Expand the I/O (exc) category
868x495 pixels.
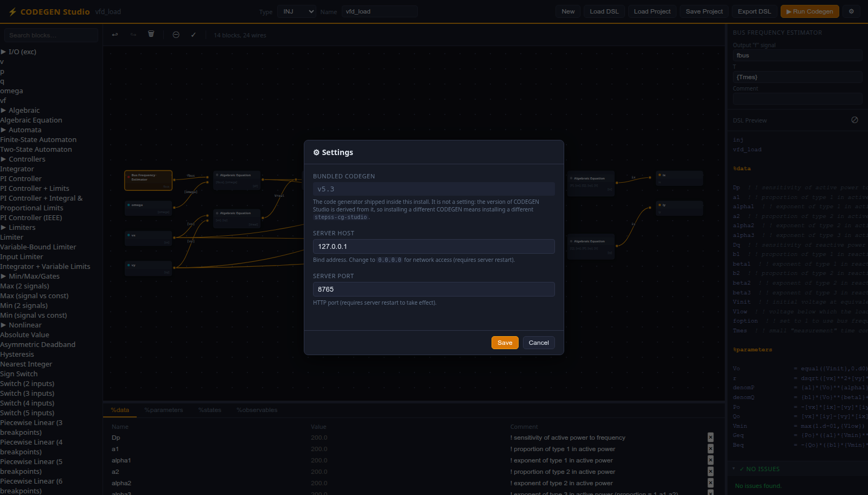point(18,52)
